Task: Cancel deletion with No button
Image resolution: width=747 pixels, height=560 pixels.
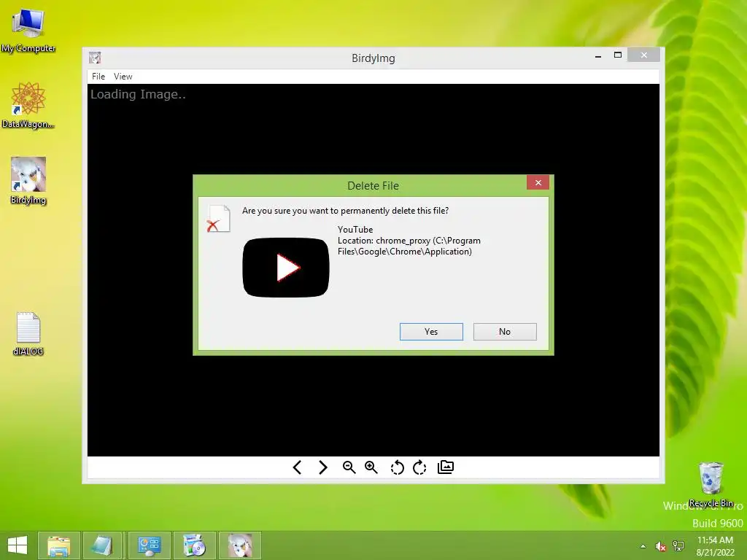Action: tap(505, 332)
